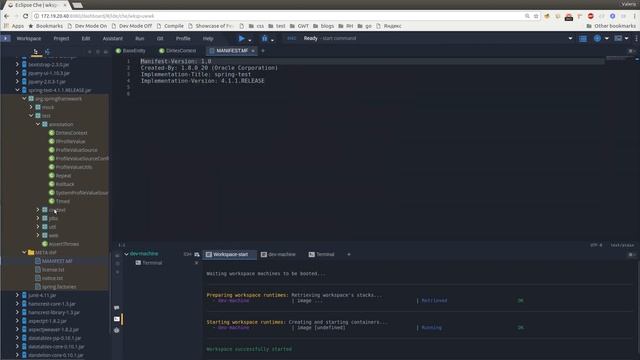Viewport: 640px width, 360px height.
Task: Collapse the META-INF folder
Action: [24, 252]
